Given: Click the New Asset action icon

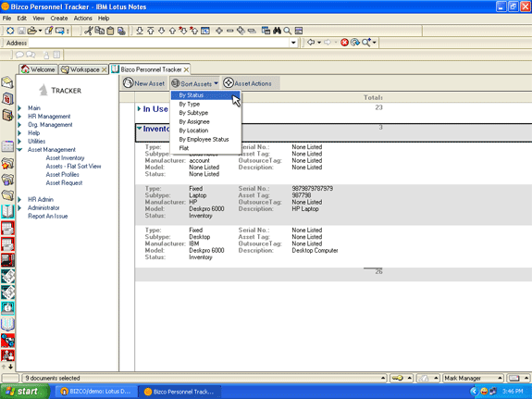Looking at the screenshot, I should coord(129,83).
